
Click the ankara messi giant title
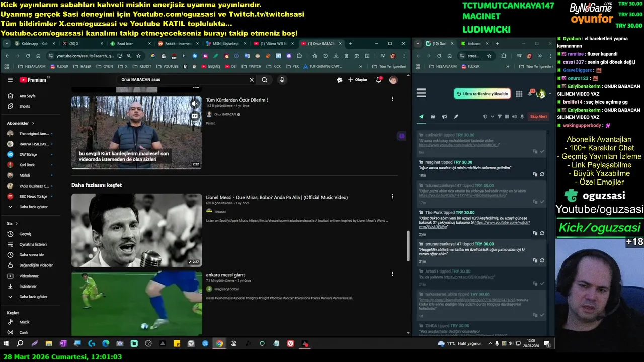coord(225,275)
